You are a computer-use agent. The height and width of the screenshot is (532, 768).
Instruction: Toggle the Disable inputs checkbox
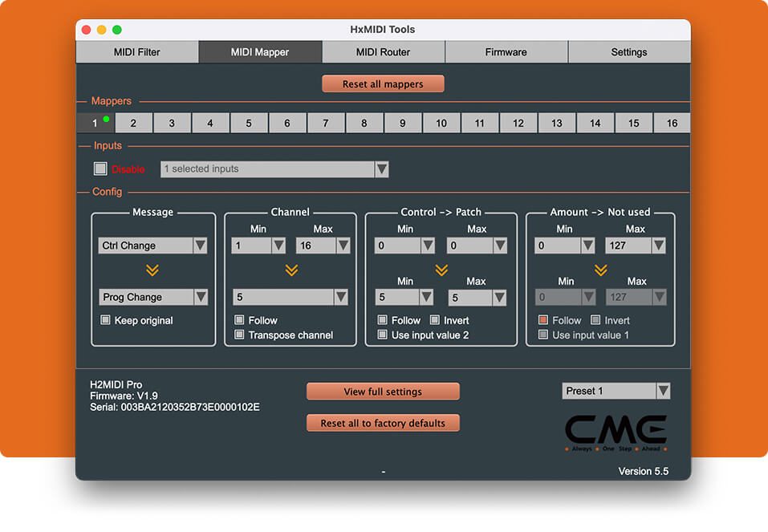(100, 169)
